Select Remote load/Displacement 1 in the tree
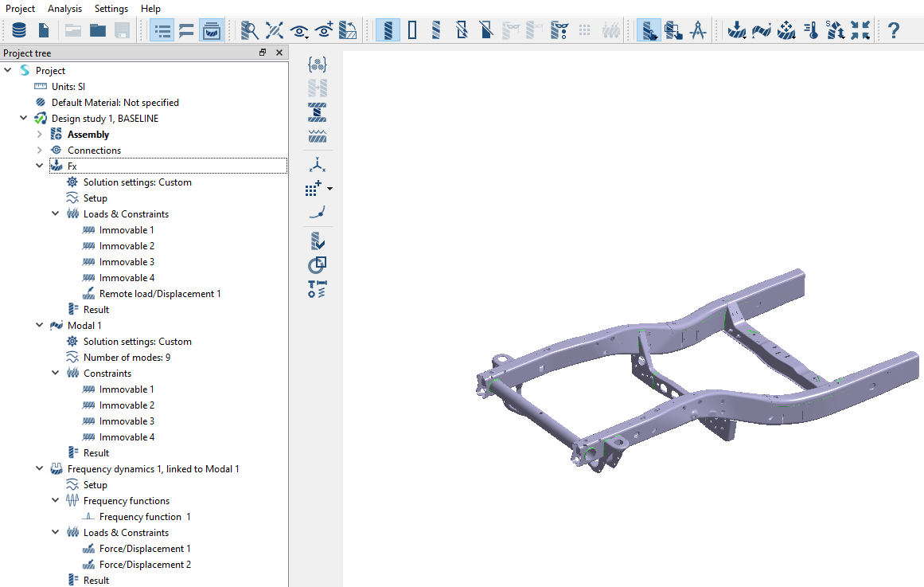The height and width of the screenshot is (587, 924). tap(160, 294)
